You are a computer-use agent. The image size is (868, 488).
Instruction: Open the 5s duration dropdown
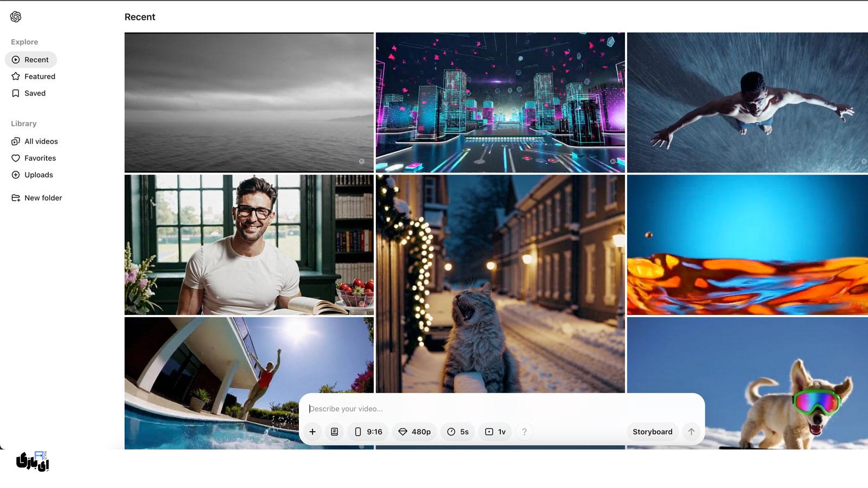[x=458, y=432]
